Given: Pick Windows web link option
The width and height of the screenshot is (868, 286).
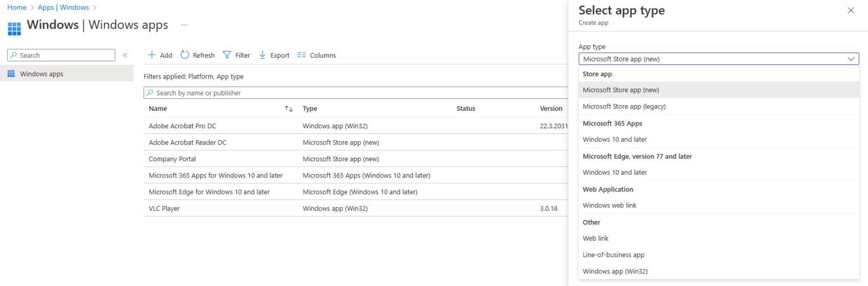Looking at the screenshot, I should (719, 205).
